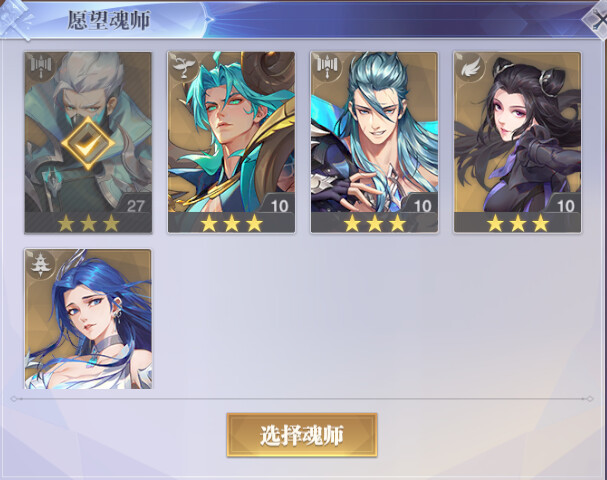Click the class icon on the masked character card
Image resolution: width=607 pixels, height=480 pixels.
40,65
